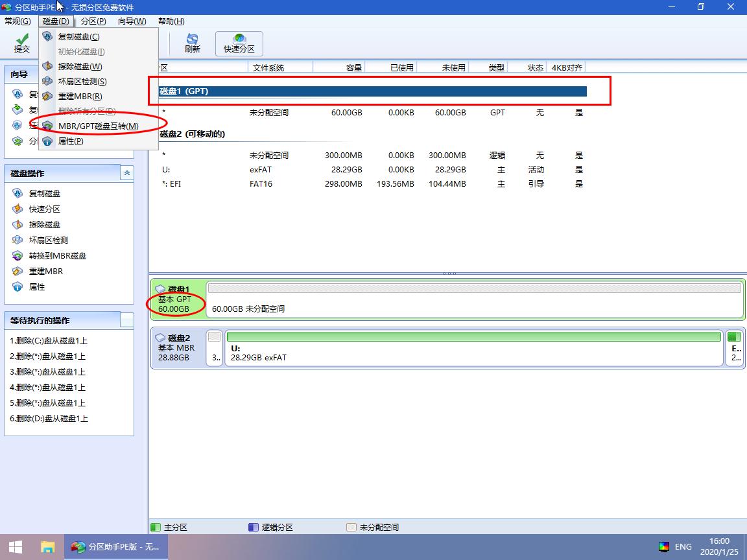The width and height of the screenshot is (747, 560).
Task: Start 坏扇区检测 from the sidebar
Action: pyautogui.click(x=45, y=240)
